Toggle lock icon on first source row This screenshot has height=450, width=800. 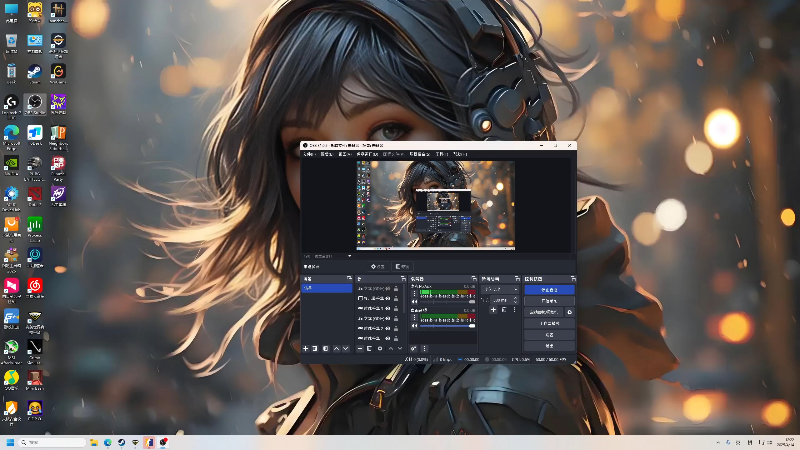pos(396,289)
